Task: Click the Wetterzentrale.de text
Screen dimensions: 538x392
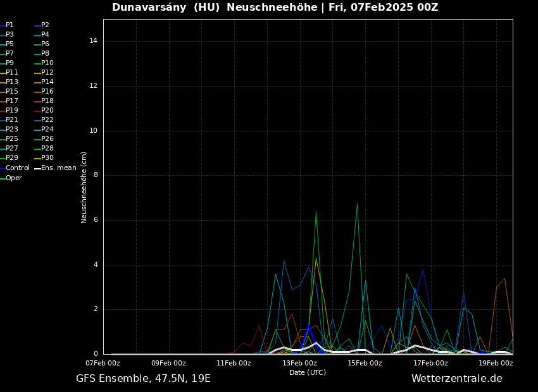Action: 456,379
